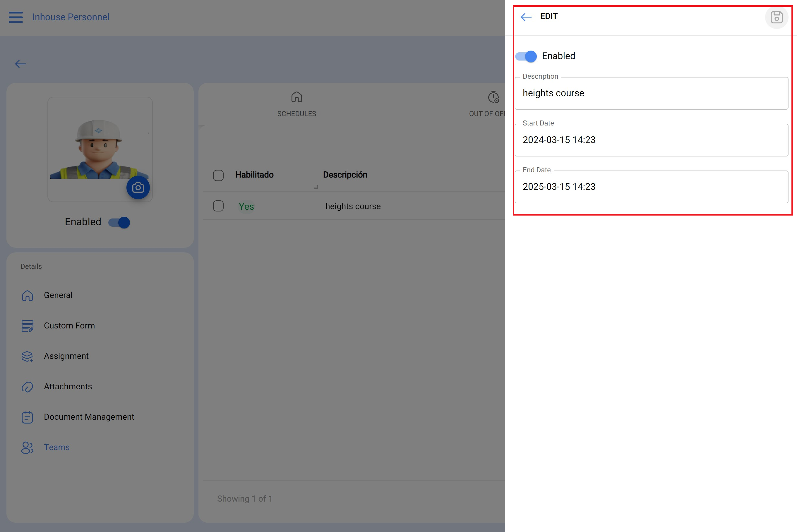Open the End Date picker field

[651, 187]
